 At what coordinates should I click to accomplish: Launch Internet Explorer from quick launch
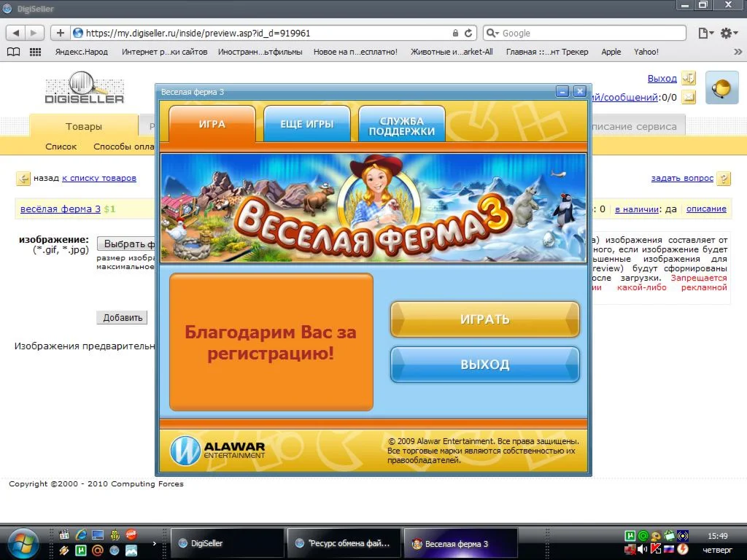[81, 534]
